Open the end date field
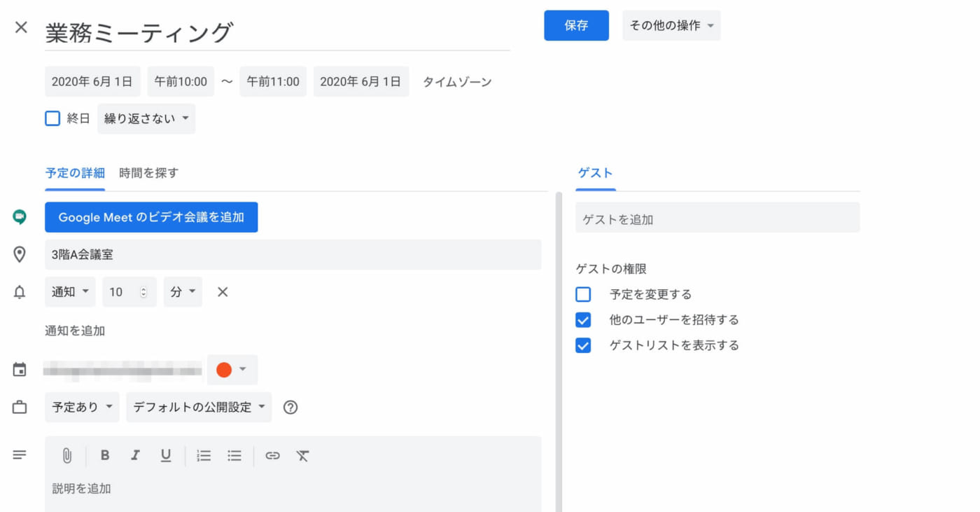The height and width of the screenshot is (512, 980). coord(361,81)
